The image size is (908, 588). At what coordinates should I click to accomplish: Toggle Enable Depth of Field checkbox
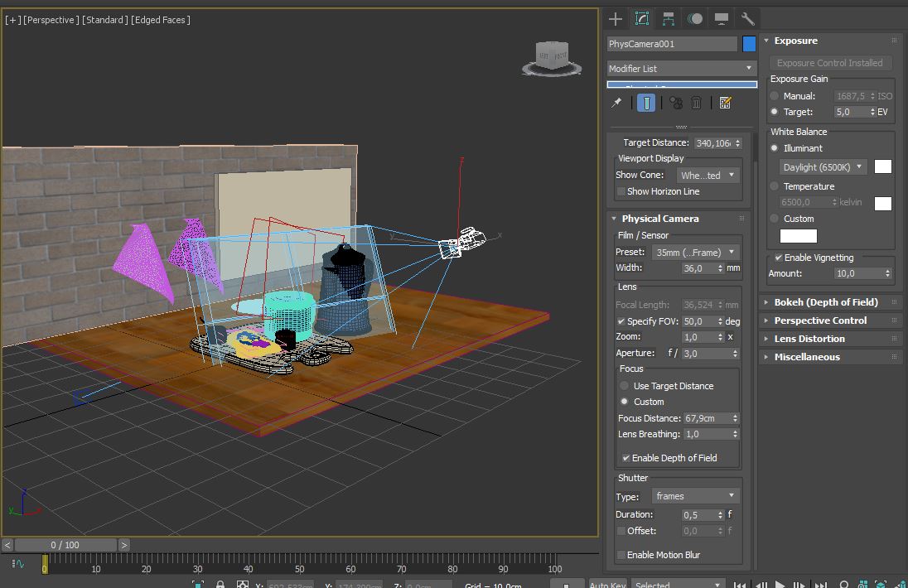point(626,458)
